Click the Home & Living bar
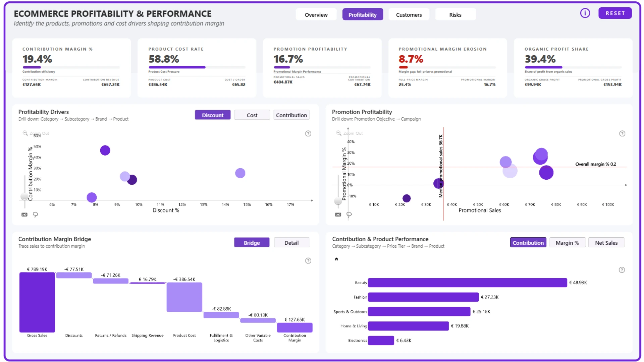The width and height of the screenshot is (644, 362). [x=408, y=326]
